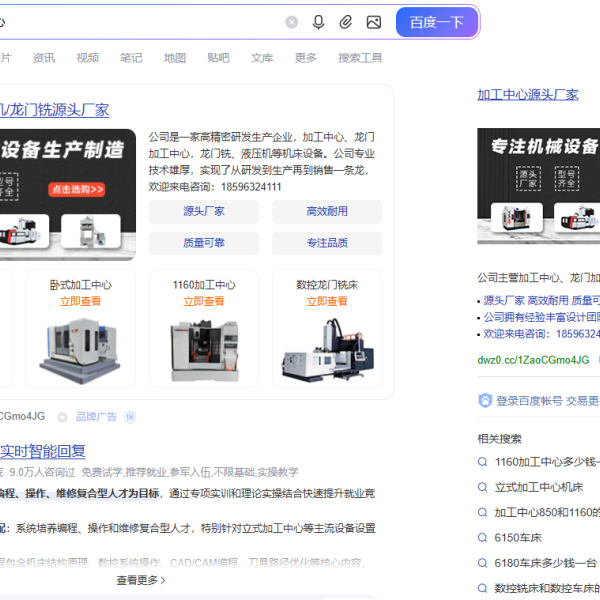Click the 点击选购>> red banner button
Viewport: 600px width, 600px height.
pyautogui.click(x=77, y=189)
